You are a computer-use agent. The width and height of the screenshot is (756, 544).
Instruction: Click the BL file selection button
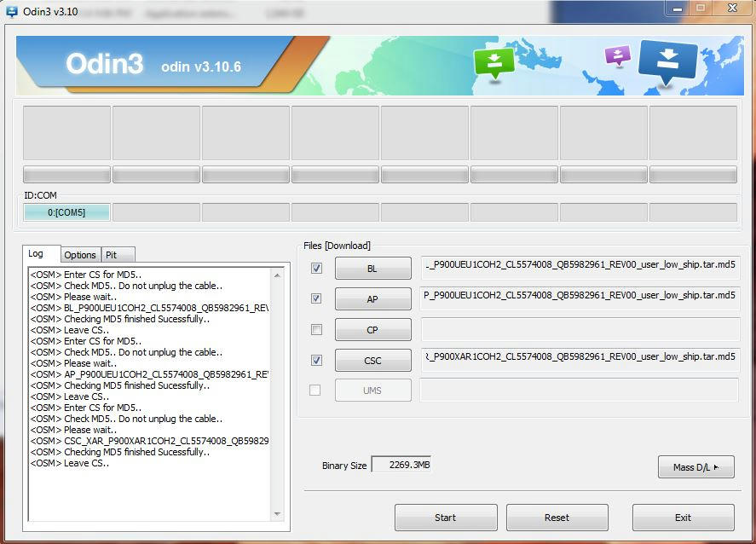[x=372, y=269]
